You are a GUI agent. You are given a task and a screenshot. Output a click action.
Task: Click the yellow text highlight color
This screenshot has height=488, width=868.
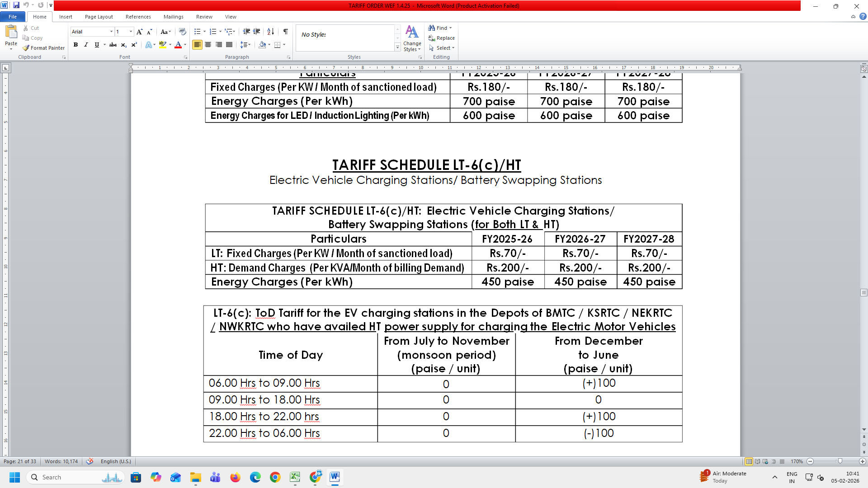162,45
